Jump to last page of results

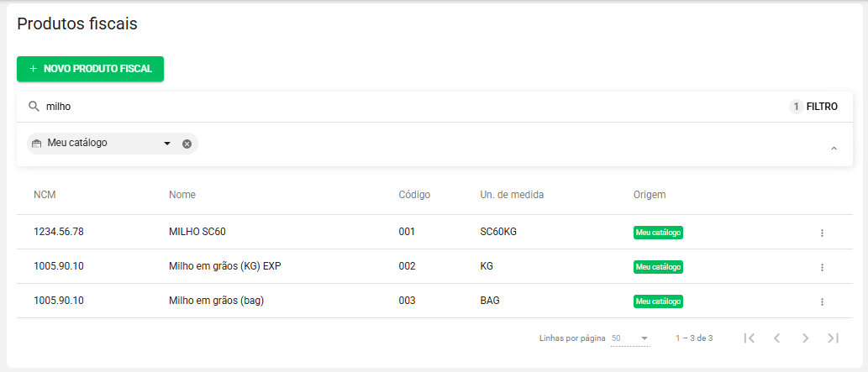coord(833,338)
